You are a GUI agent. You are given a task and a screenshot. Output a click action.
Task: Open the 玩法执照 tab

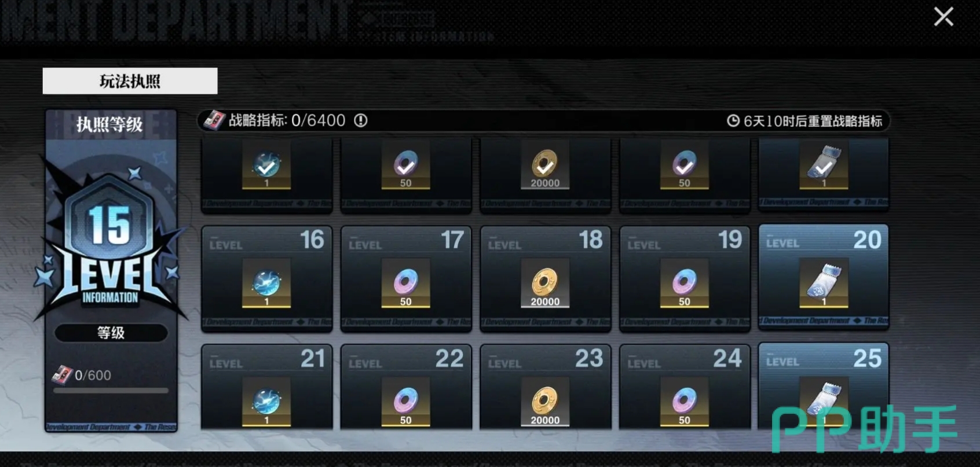click(130, 81)
